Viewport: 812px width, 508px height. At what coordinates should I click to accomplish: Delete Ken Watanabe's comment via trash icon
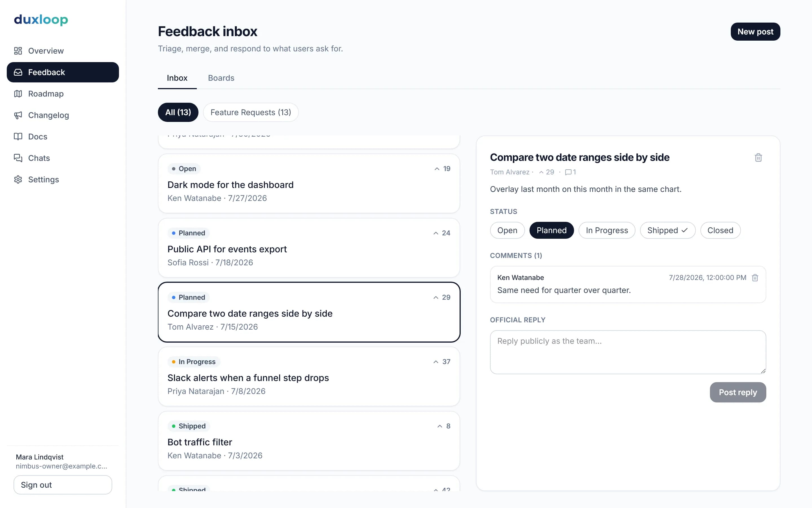[x=755, y=277]
